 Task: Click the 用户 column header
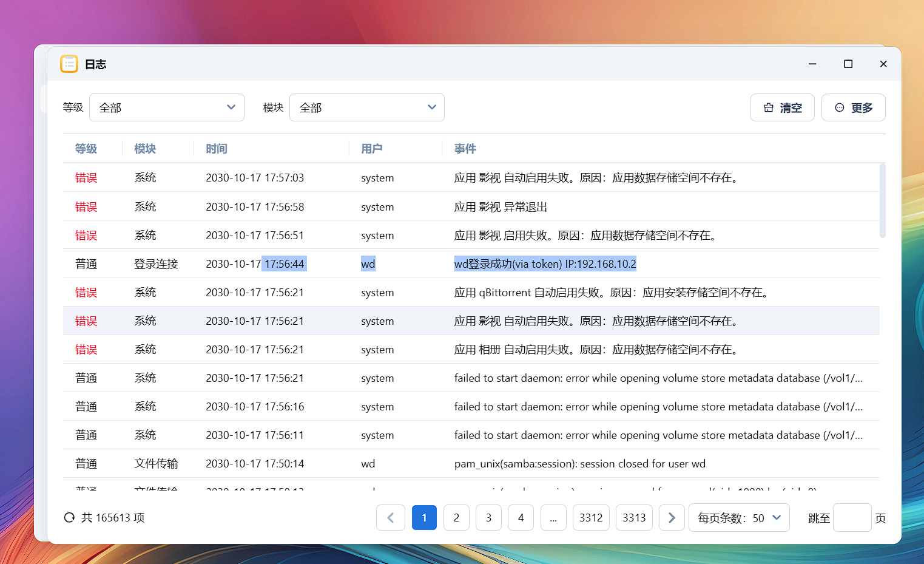point(372,149)
